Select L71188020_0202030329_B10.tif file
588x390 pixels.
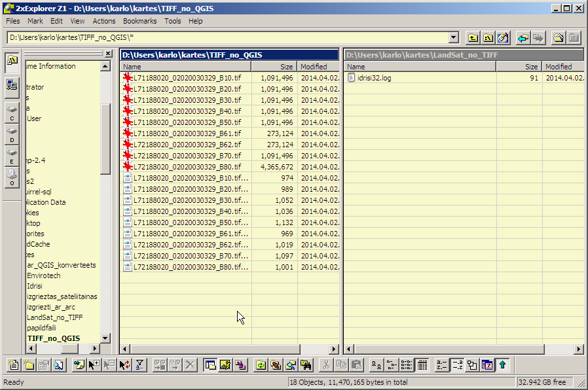182,78
